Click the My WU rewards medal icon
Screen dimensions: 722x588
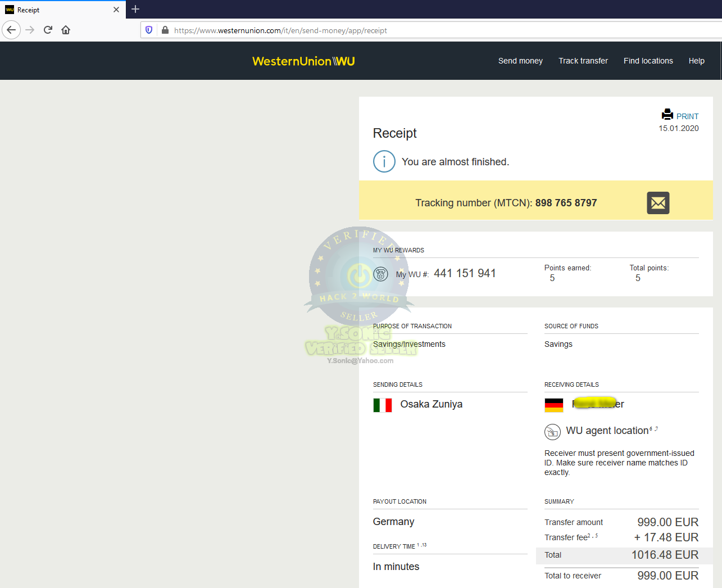point(381,274)
